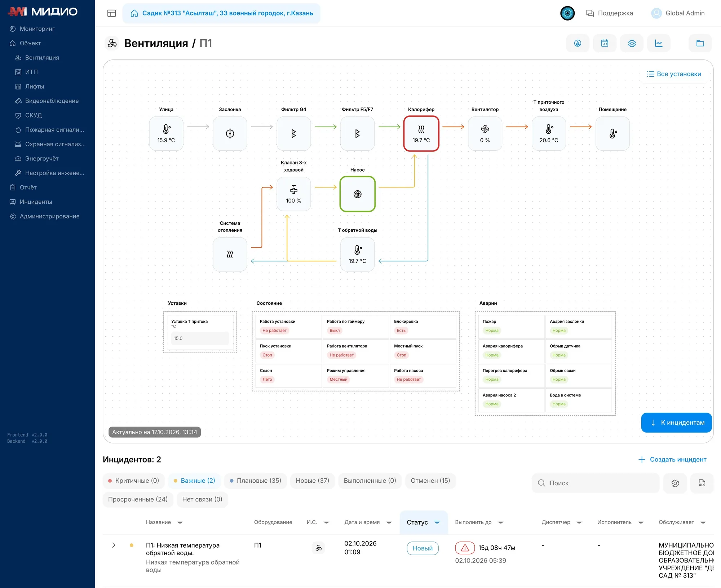The width and height of the screenshot is (721, 588).
Task: Select the Клапан 3-х ходовой valve node
Action: pos(294,194)
